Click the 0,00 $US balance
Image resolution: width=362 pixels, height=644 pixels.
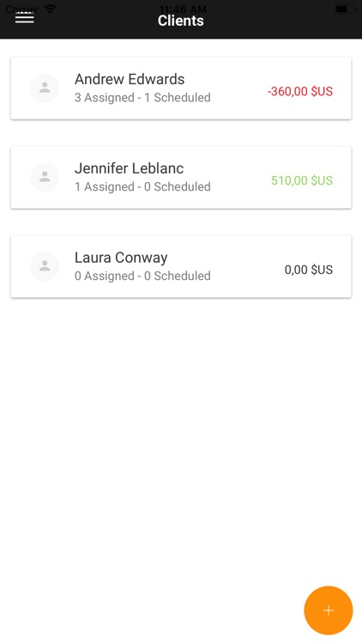309,270
